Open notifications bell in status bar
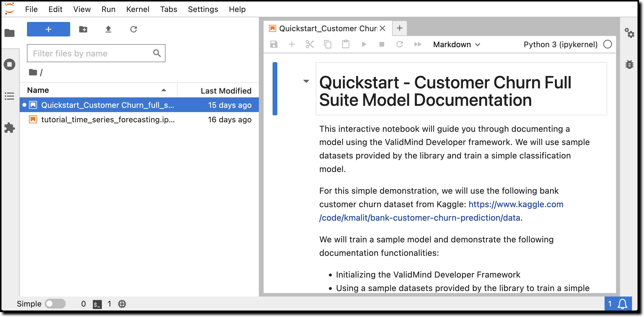The image size is (644, 317). click(622, 304)
